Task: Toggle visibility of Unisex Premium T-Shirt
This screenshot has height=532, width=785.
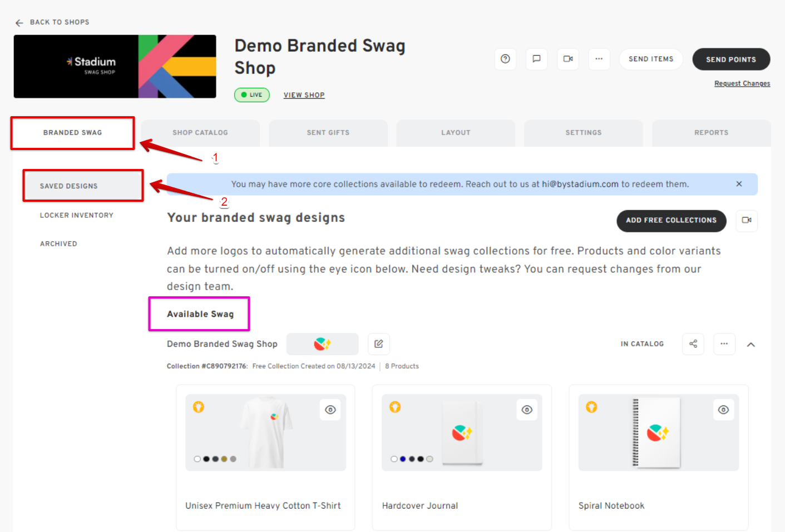Action: pos(330,410)
